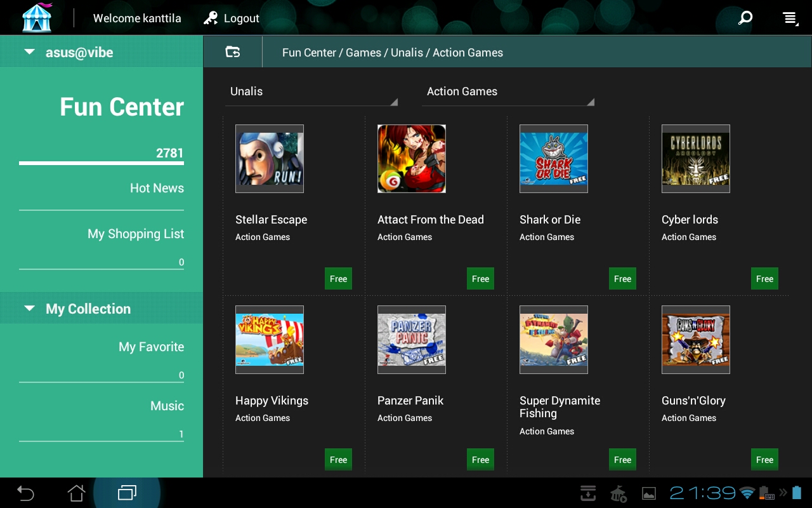
Task: Collapse the My Collection section arrow
Action: pyautogui.click(x=29, y=309)
